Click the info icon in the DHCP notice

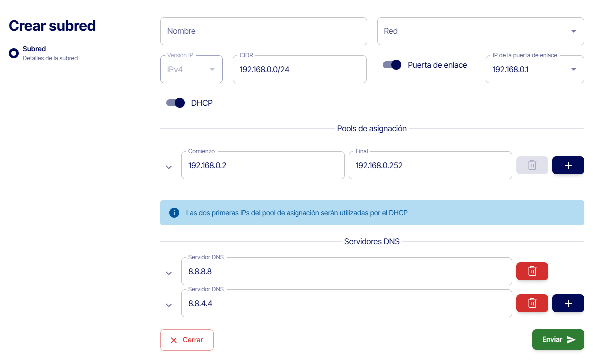[x=174, y=213]
